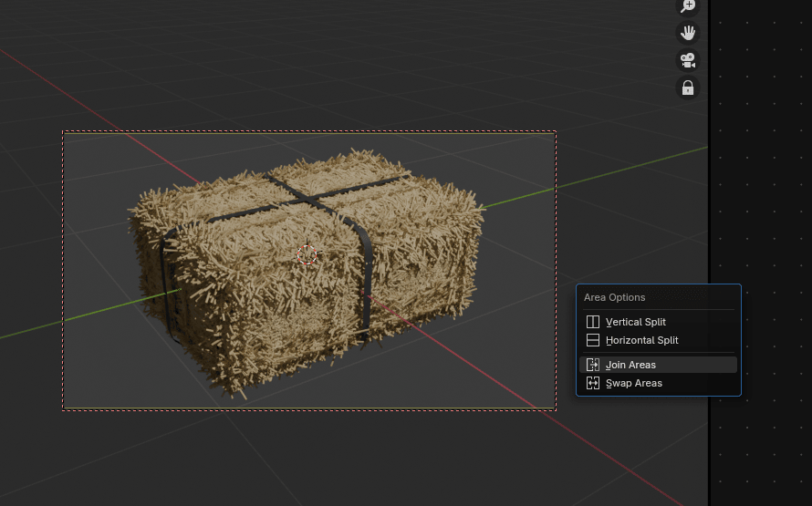The height and width of the screenshot is (506, 812).
Task: Click the Area Options menu title
Action: pos(614,297)
